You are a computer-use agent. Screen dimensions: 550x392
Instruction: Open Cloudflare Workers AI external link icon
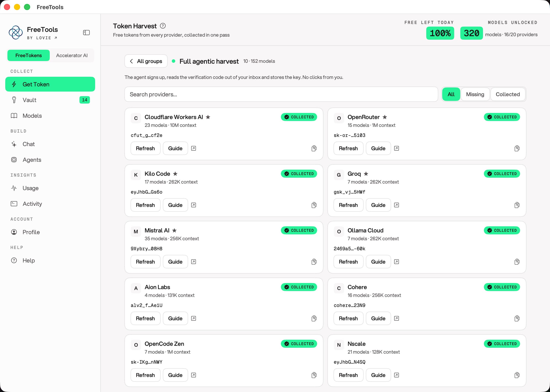194,148
